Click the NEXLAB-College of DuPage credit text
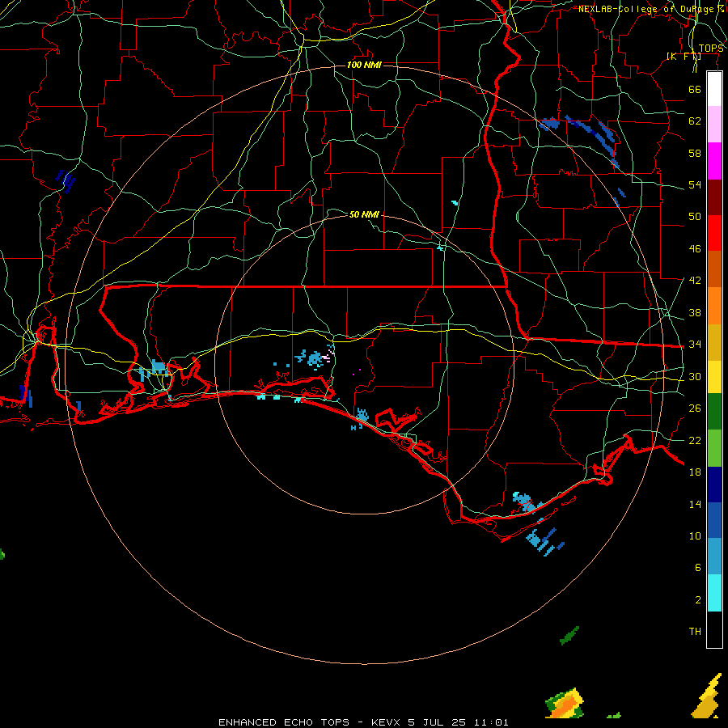This screenshot has width=728, height=728. [652, 9]
